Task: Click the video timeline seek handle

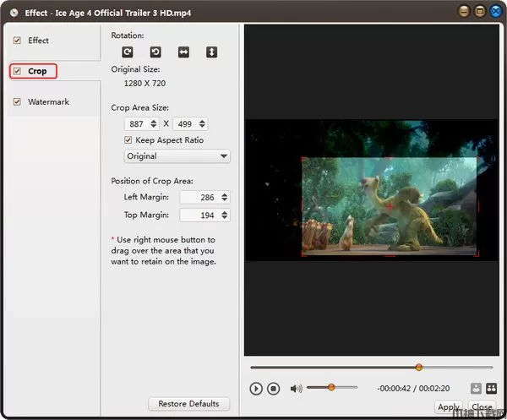Action: point(418,368)
